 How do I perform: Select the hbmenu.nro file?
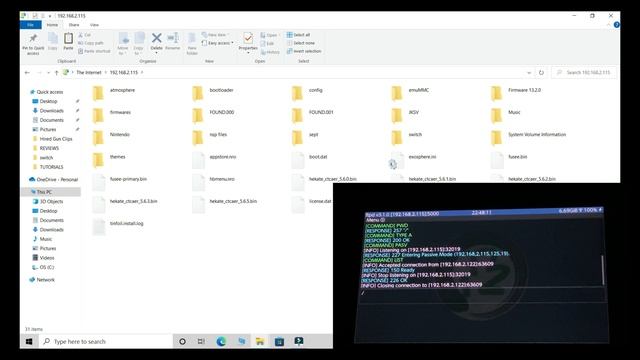tap(213, 182)
